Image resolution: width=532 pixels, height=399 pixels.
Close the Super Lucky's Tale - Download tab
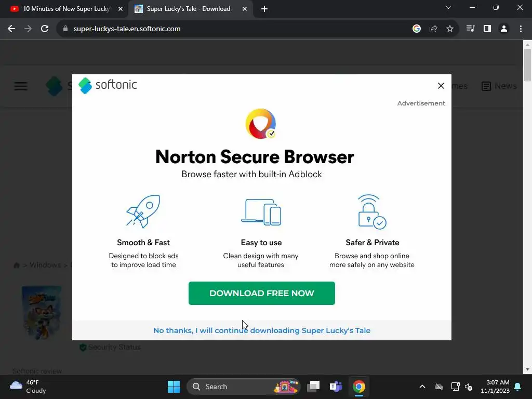[245, 9]
